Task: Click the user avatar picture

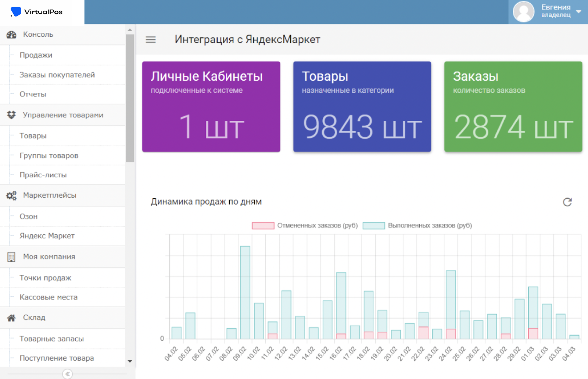Action: pos(523,12)
